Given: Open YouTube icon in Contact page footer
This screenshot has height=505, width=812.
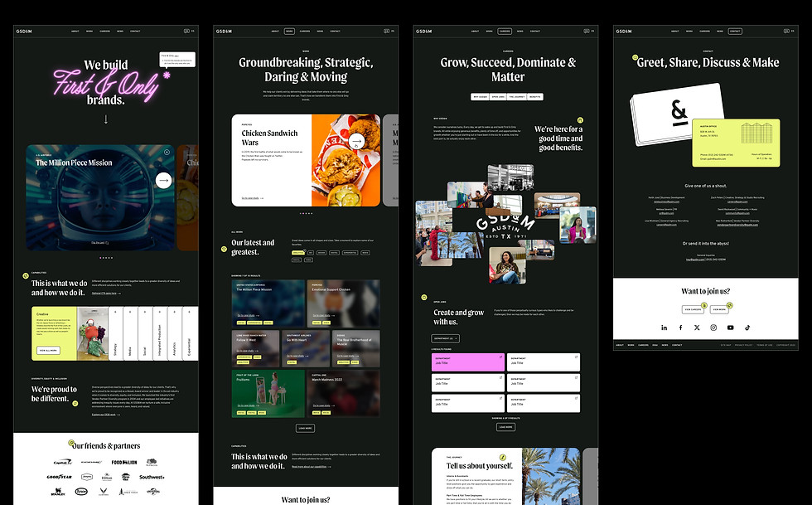Looking at the screenshot, I should 730,328.
